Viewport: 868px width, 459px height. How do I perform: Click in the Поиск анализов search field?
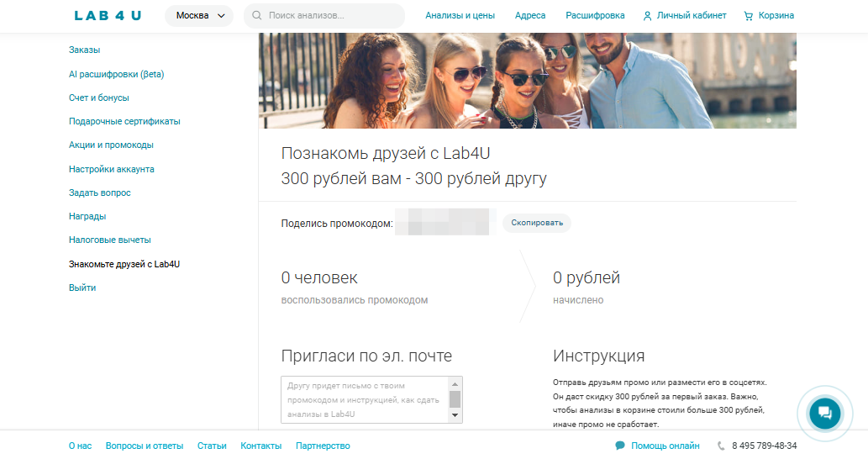point(324,15)
